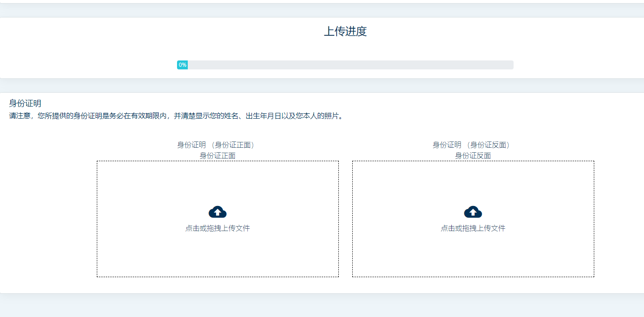Click the empty grey upload progress track
The image size is (644, 317).
pyautogui.click(x=350, y=65)
